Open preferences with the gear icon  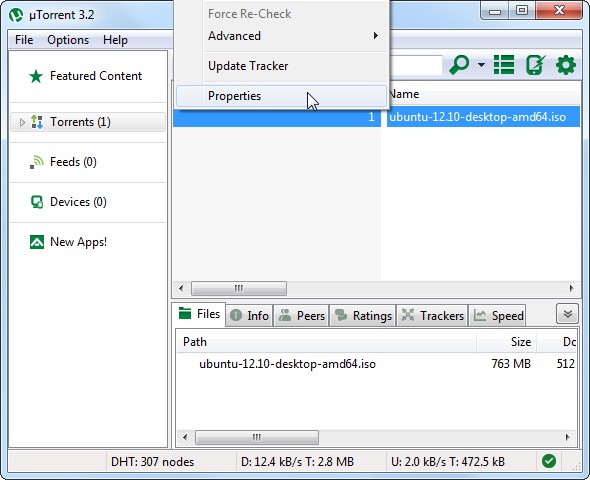pyautogui.click(x=566, y=65)
